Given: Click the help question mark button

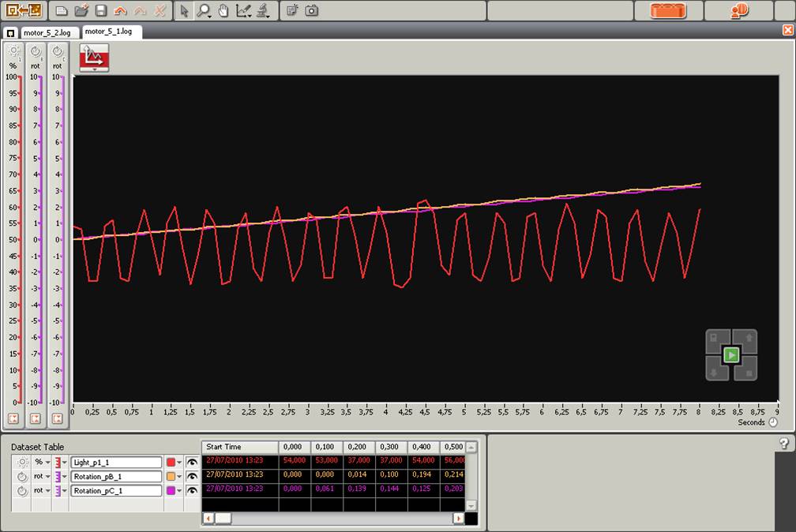Looking at the screenshot, I should pyautogui.click(x=784, y=444).
